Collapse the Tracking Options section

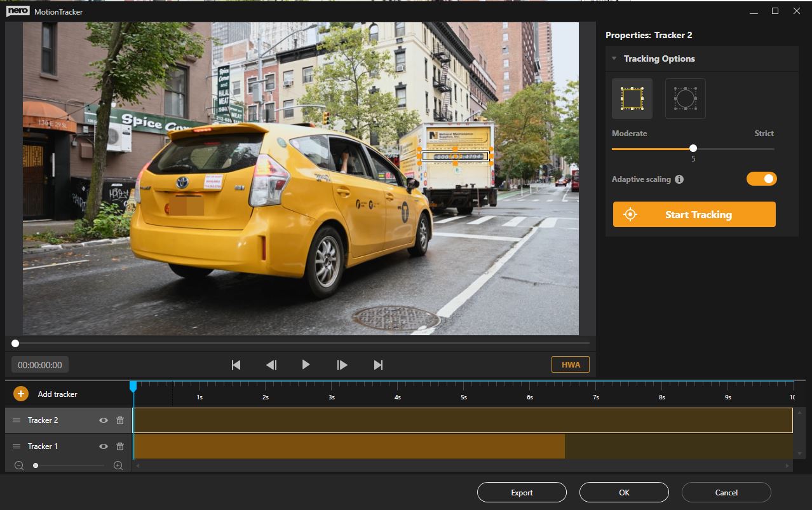tap(614, 59)
